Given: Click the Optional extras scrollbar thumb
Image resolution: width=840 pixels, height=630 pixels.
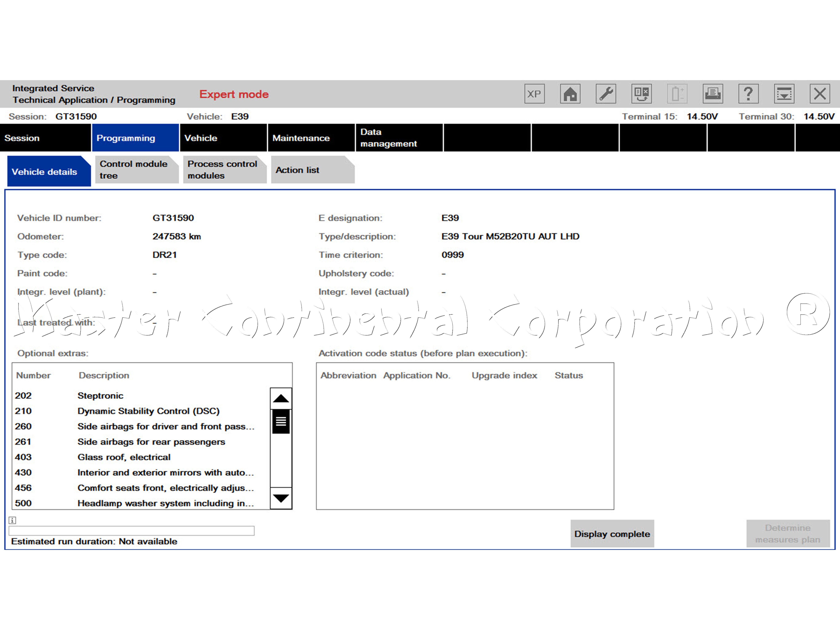Looking at the screenshot, I should click(x=281, y=422).
